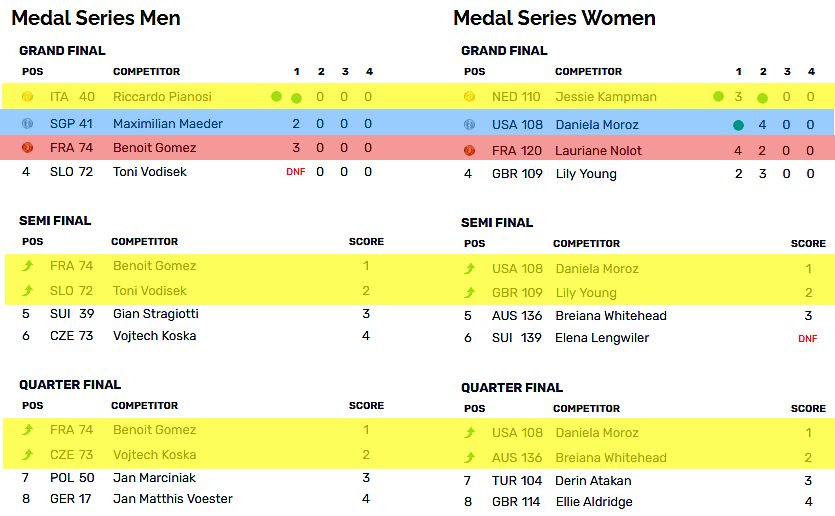This screenshot has height=516, width=835.
Task: Click Elena Lengwiler's red DNF score
Action: 808,339
